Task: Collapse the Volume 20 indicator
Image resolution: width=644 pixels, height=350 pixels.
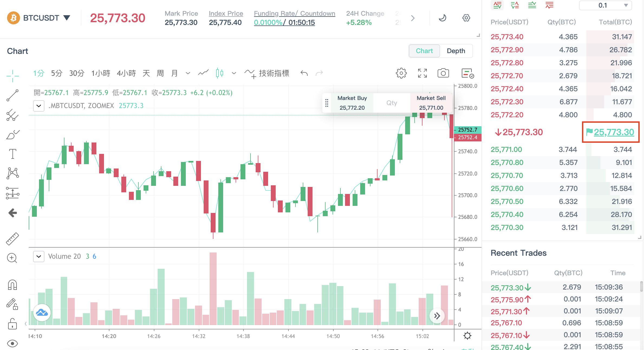Action: (39, 256)
